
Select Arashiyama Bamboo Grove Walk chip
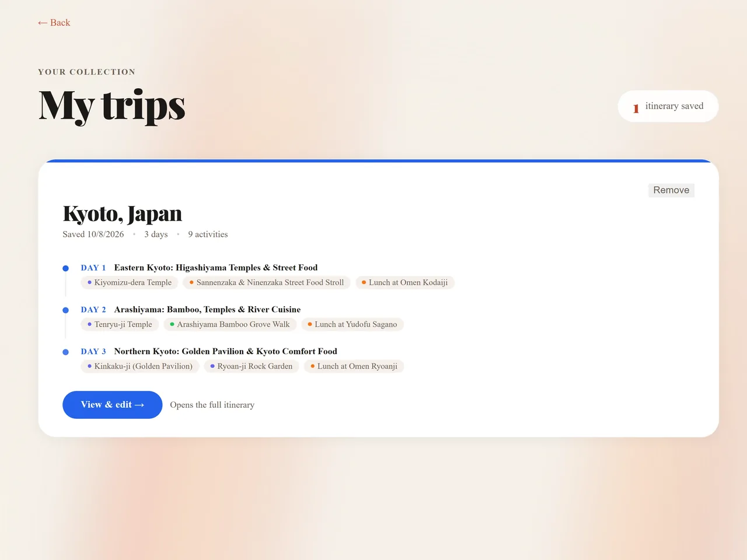(x=230, y=324)
